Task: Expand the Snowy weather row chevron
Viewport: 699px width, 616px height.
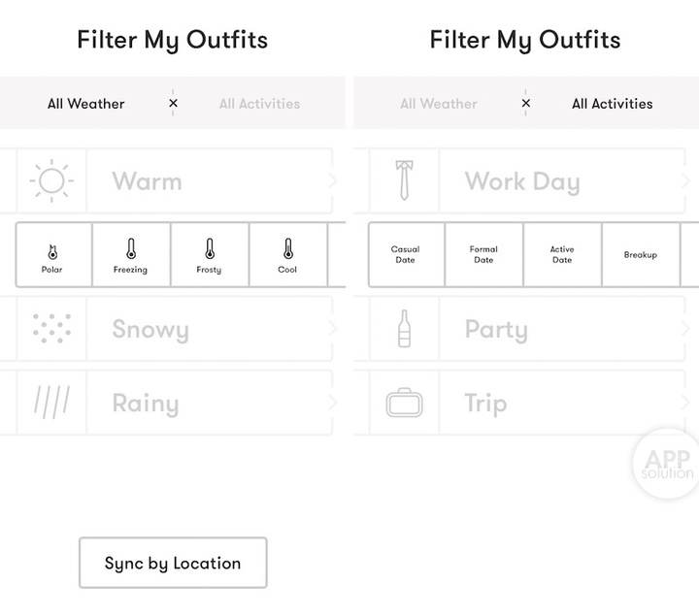Action: click(x=333, y=329)
